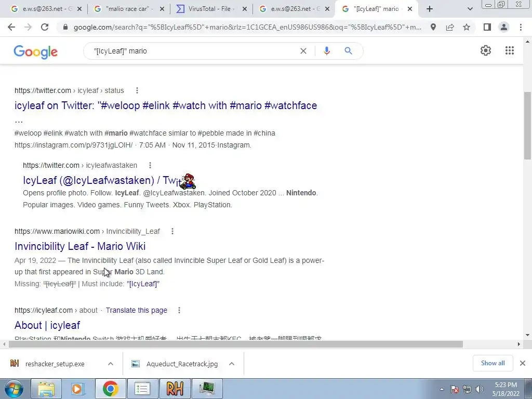Start voice search with the microphone
This screenshot has width=532, height=399.
pos(327,51)
